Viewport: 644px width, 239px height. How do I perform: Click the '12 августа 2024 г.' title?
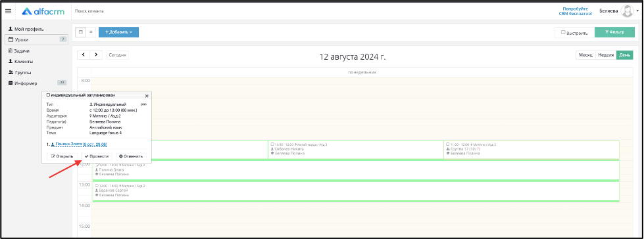[353, 56]
